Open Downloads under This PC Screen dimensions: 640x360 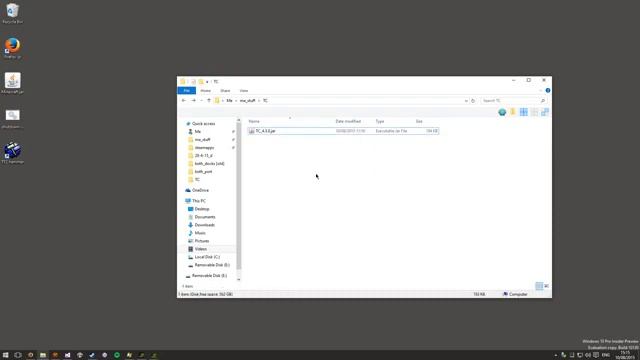pyautogui.click(x=204, y=225)
